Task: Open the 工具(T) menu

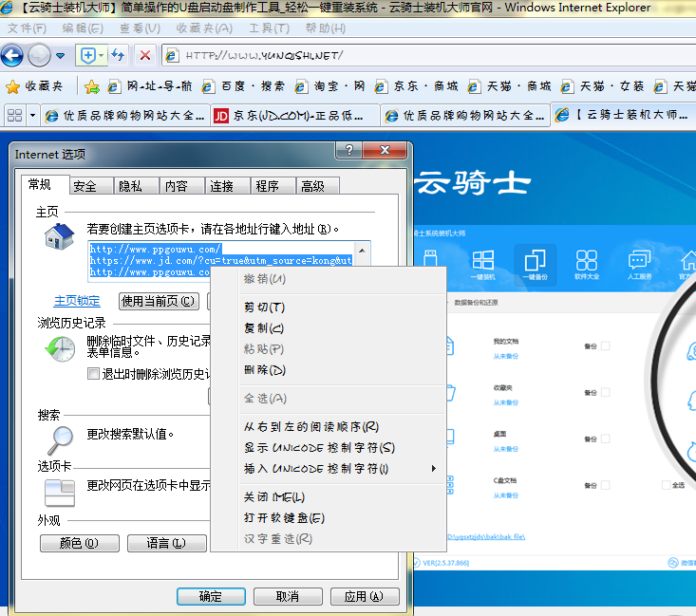Action: coord(269,28)
